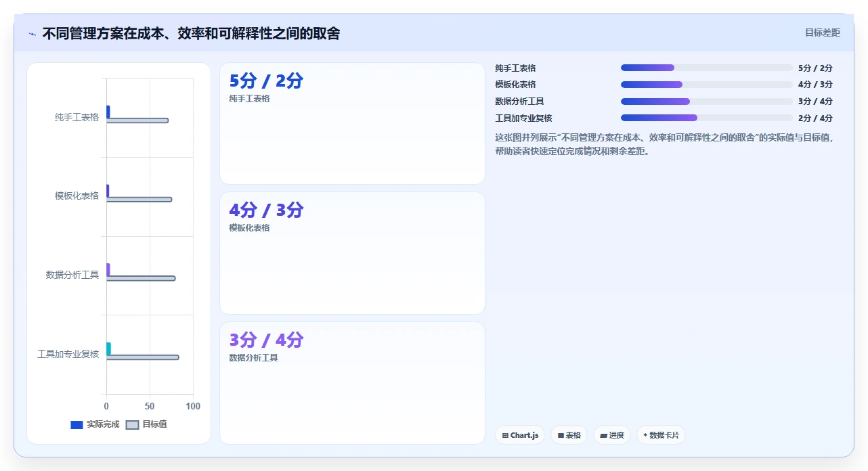Click the 模板化表格 target value bar

(x=139, y=200)
